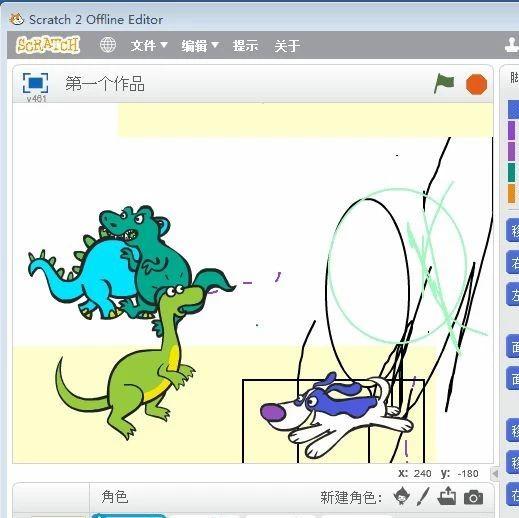Screen dimensions: 519x518
Task: Open the 关于 menu item
Action: click(287, 46)
